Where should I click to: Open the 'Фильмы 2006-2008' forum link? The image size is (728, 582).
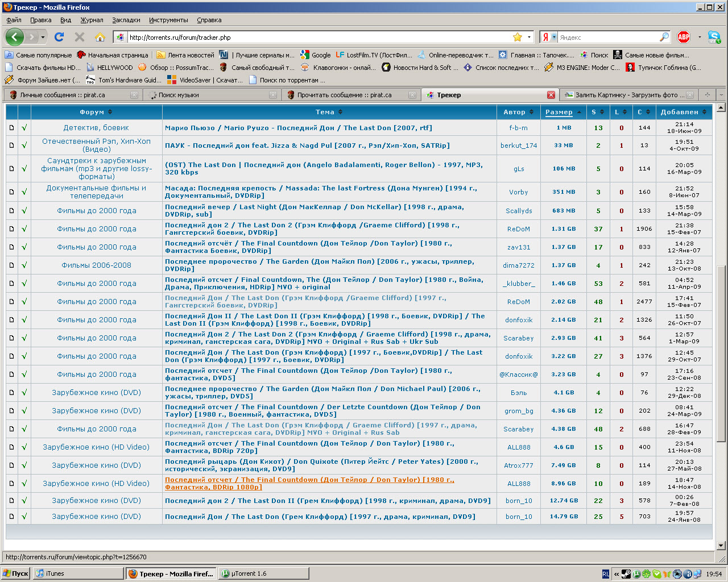click(x=96, y=265)
